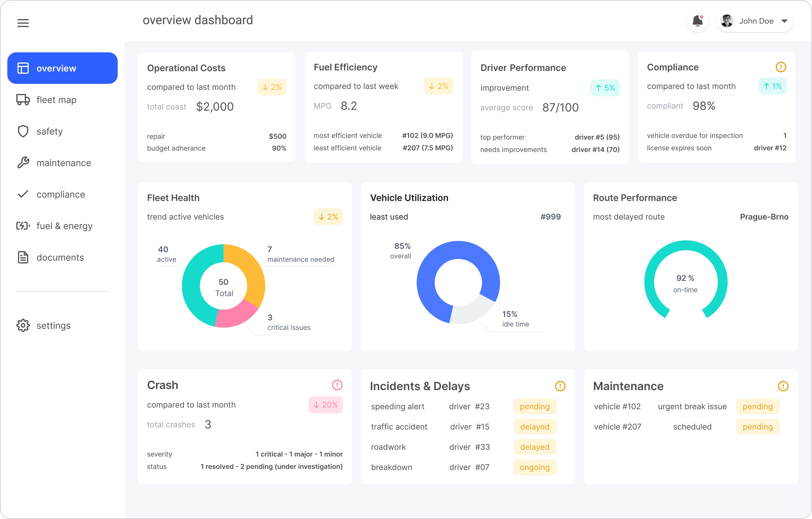Click John Doe's avatar picture

click(x=727, y=21)
